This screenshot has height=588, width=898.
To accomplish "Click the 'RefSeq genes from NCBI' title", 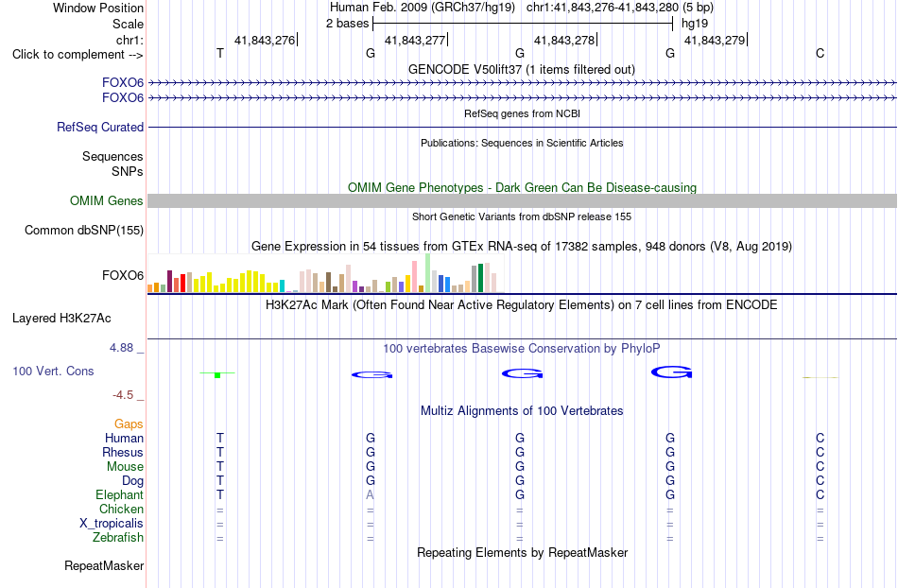I will coord(522,113).
